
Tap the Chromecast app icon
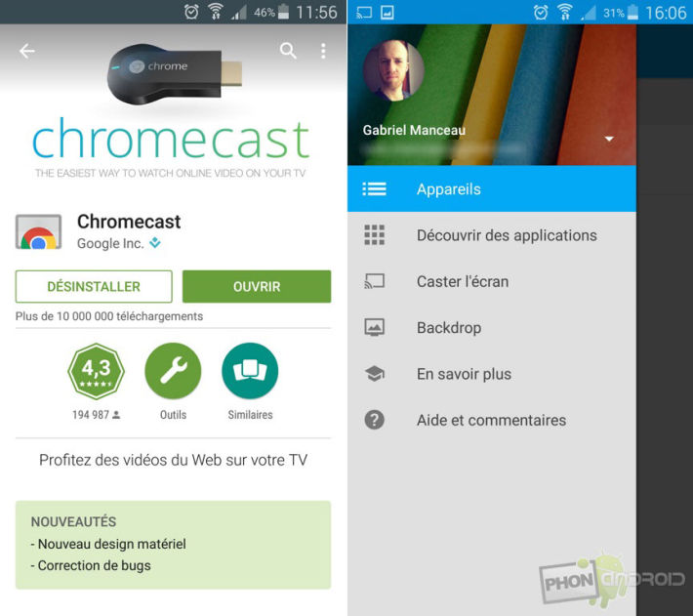pyautogui.click(x=38, y=231)
